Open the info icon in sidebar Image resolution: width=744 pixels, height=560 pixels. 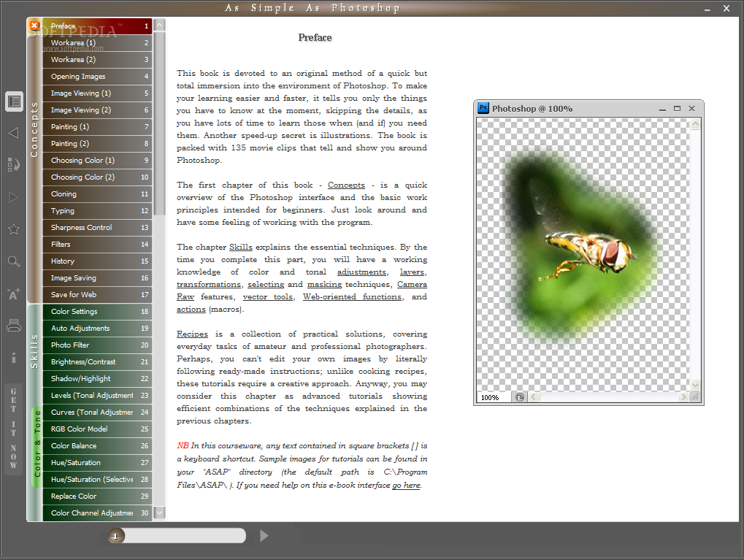(x=14, y=357)
